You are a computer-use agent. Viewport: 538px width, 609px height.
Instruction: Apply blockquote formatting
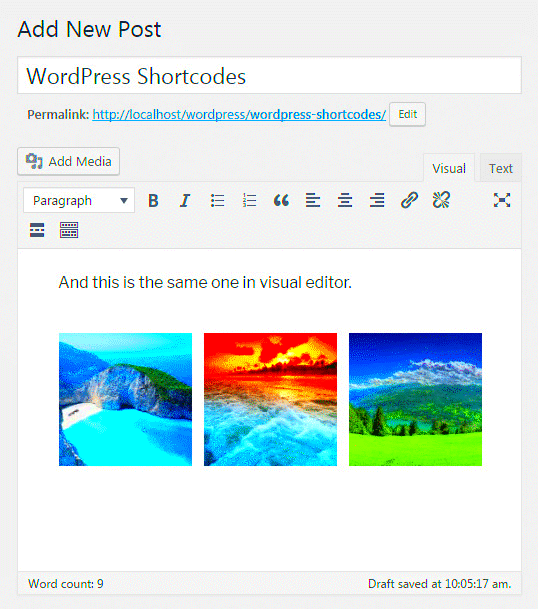(281, 200)
